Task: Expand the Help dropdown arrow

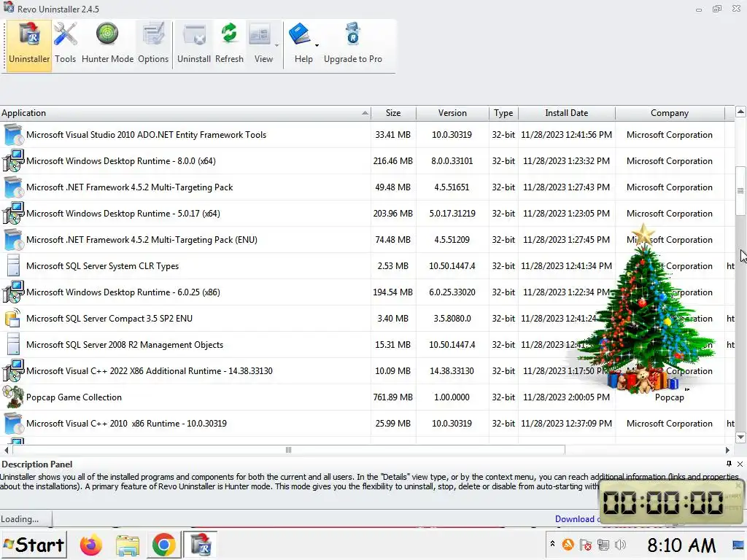Action: point(317,45)
